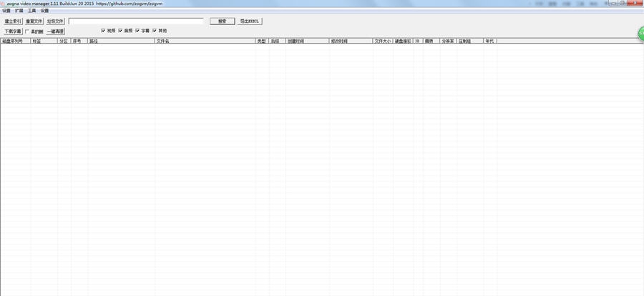Sort by 分区 column header
Image resolution: width=644 pixels, height=296 pixels.
pyautogui.click(x=64, y=41)
